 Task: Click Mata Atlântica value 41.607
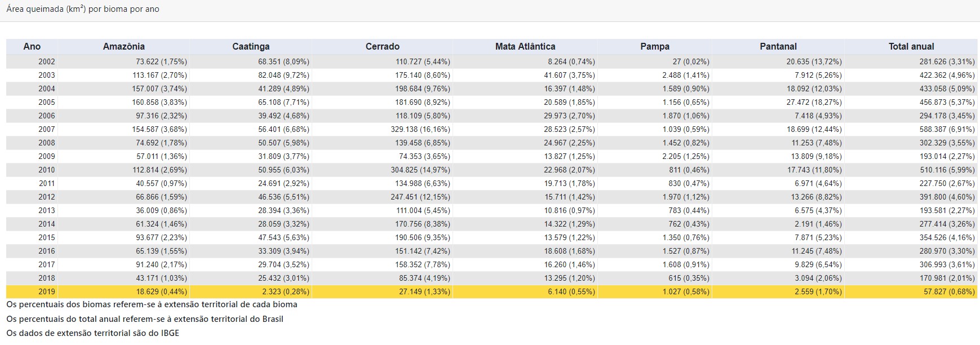(569, 75)
